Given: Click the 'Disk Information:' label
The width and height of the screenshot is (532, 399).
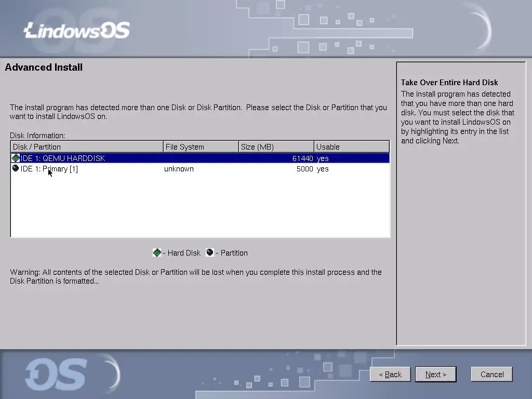Looking at the screenshot, I should [x=37, y=136].
